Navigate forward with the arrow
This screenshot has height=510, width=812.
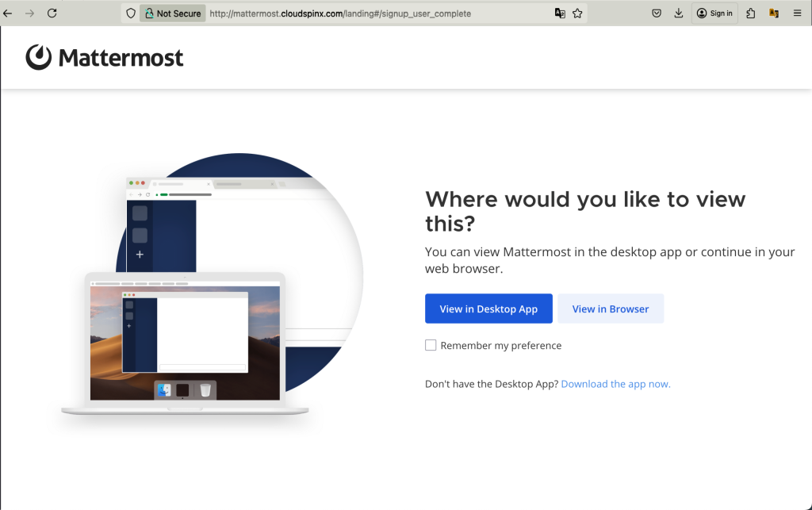click(x=30, y=13)
